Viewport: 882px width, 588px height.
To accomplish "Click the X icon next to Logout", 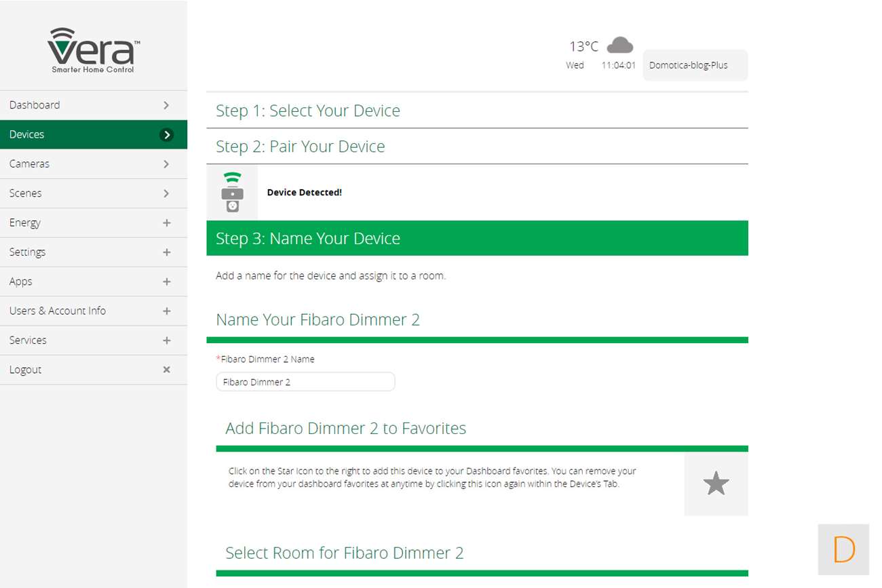I will (166, 370).
